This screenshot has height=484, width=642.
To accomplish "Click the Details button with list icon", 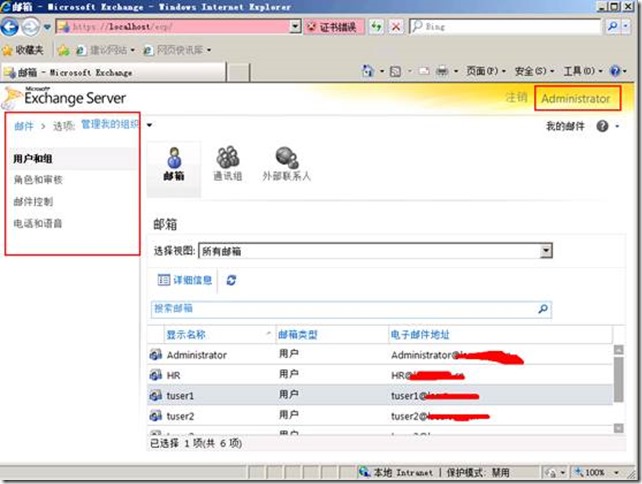I will click(x=185, y=280).
